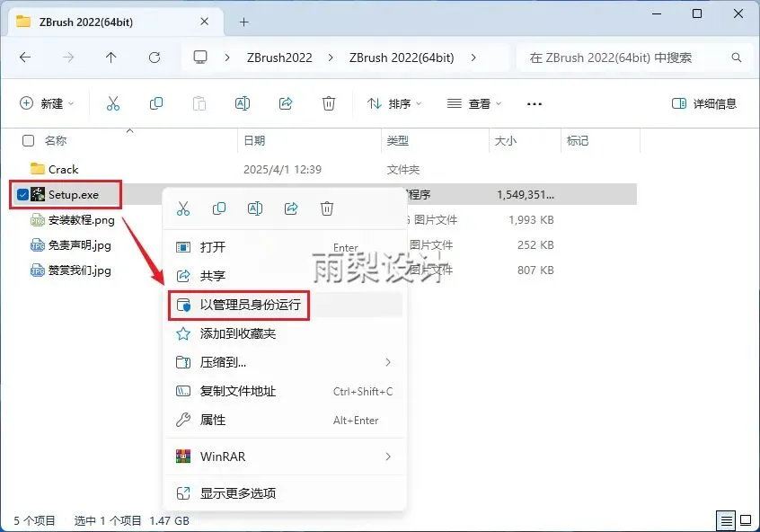760x532 pixels.
Task: Sort by the 日期 column header
Action: (x=254, y=140)
